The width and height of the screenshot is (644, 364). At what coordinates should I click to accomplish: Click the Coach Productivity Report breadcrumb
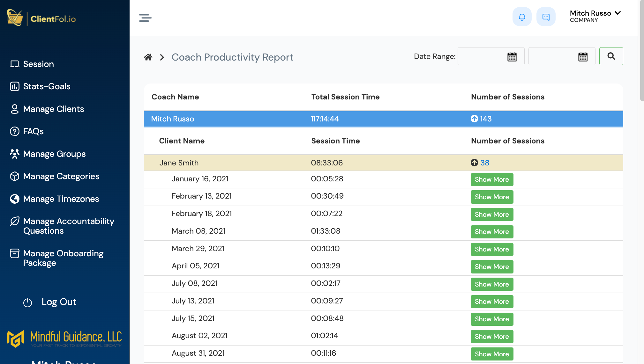(x=232, y=56)
